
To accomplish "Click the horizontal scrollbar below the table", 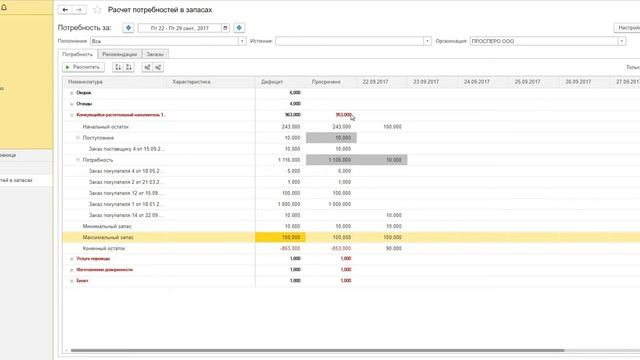I will coord(318,350).
